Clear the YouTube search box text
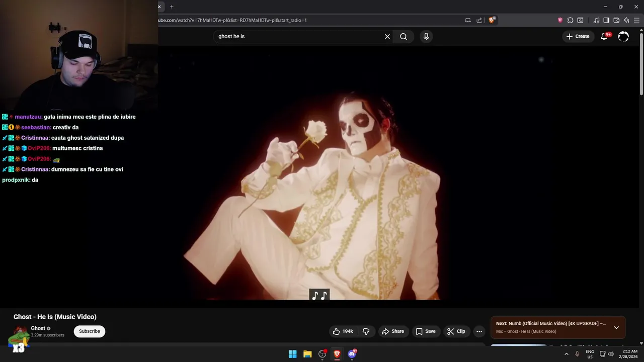 point(387,37)
